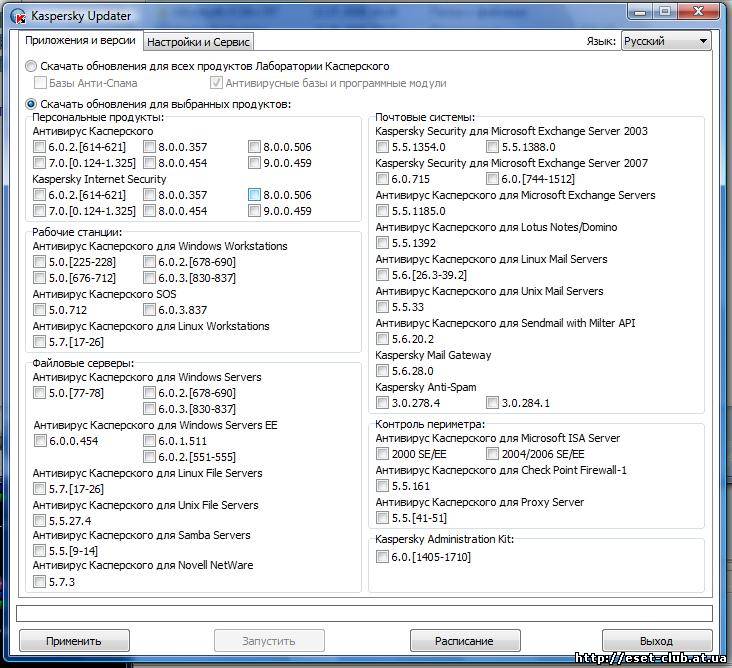Check Exchange Server 2003 version 5.5.1388.0
This screenshot has width=732, height=668.
[492, 147]
